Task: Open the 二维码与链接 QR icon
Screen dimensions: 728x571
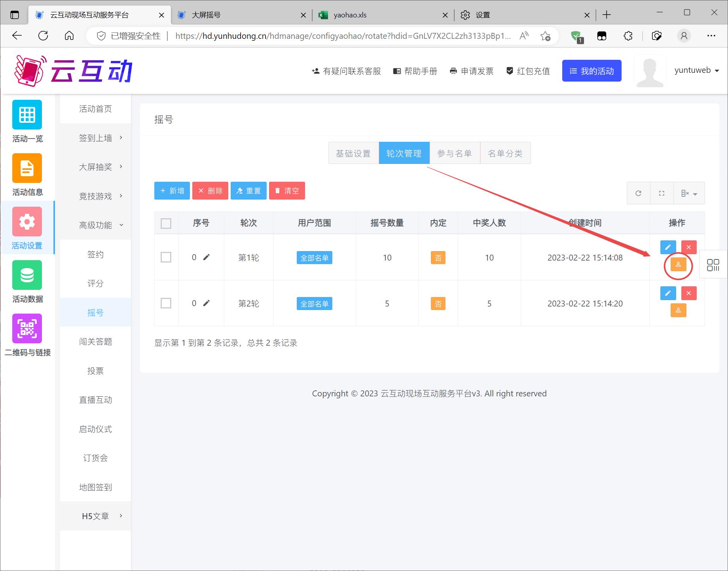Action: pyautogui.click(x=27, y=328)
